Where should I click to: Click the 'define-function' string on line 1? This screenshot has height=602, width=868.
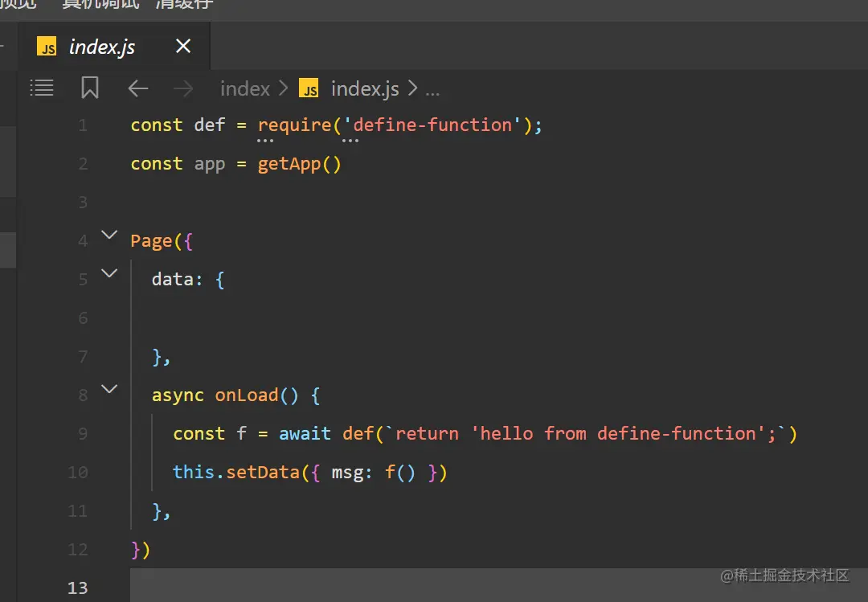432,125
